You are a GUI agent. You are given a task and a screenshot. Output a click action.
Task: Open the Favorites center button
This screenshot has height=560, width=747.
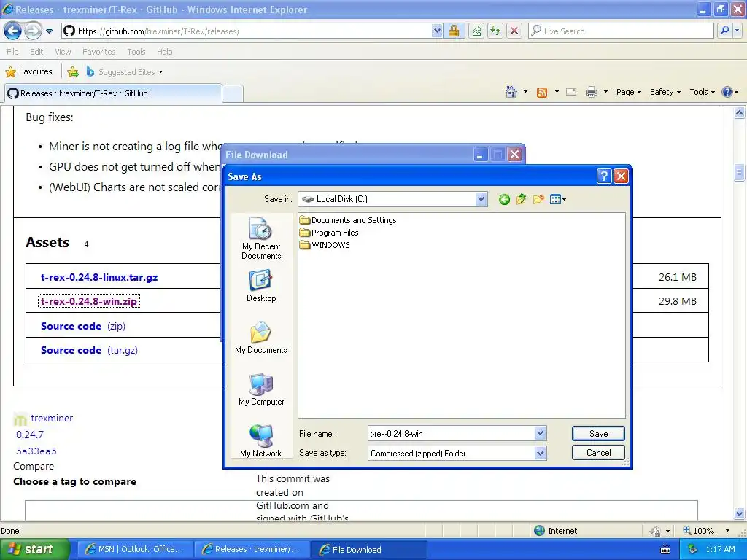28,71
